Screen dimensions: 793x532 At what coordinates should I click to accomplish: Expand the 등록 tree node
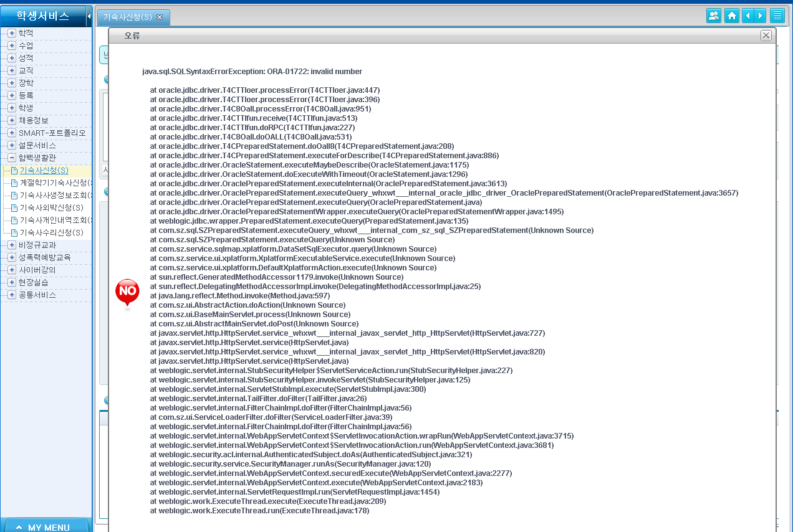click(x=12, y=95)
